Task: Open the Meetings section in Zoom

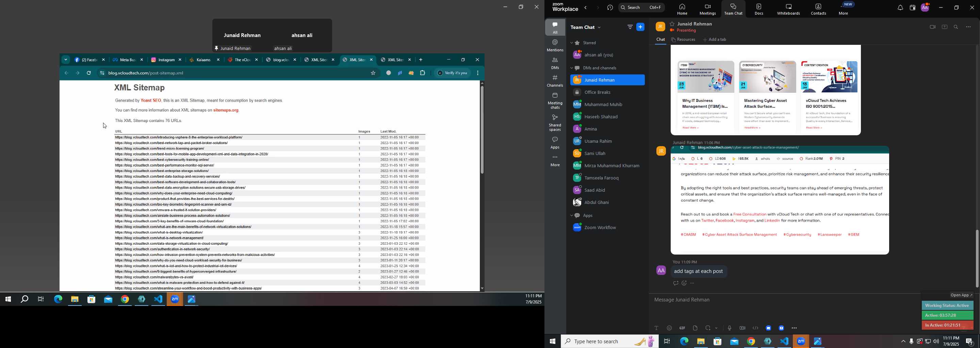Action: pos(707,9)
